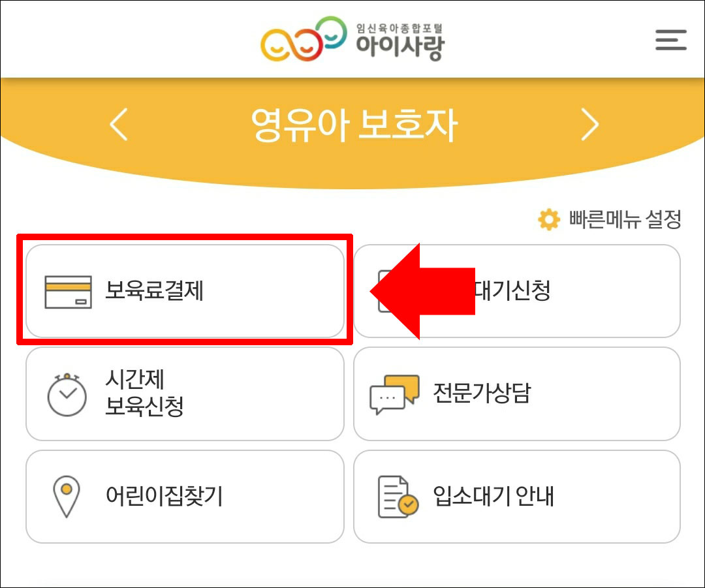
Task: Click the yellow 영유아 보호자 banner area
Action: pos(352,123)
